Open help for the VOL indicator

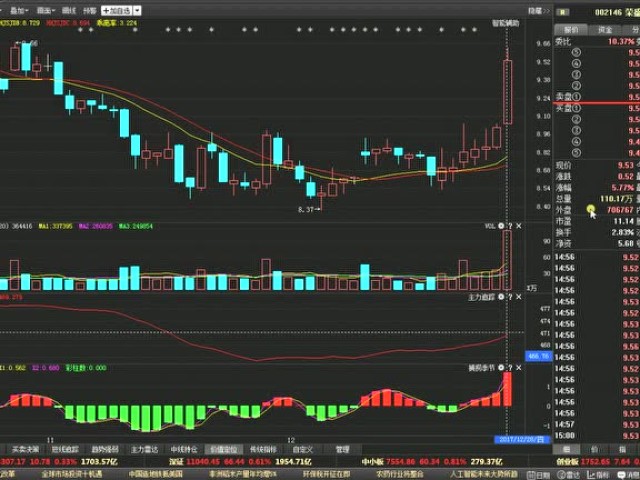pyautogui.click(x=510, y=226)
